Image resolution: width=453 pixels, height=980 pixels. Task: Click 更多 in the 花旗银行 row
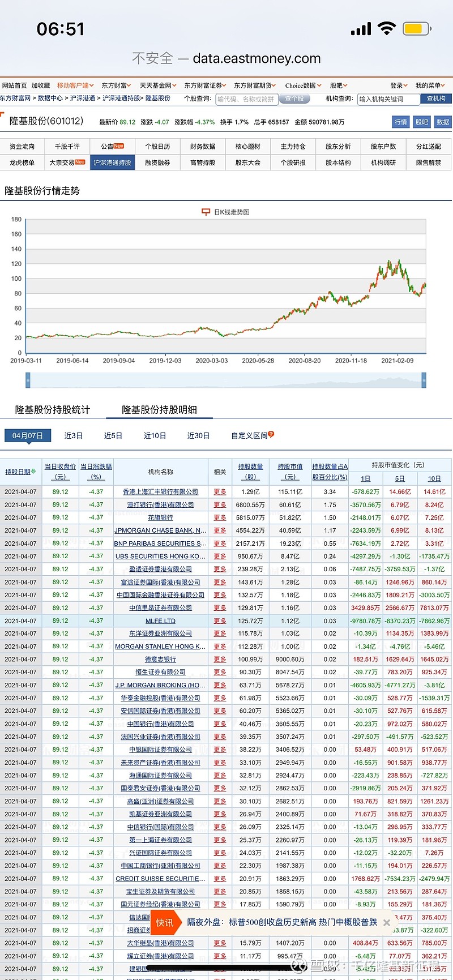pyautogui.click(x=220, y=517)
